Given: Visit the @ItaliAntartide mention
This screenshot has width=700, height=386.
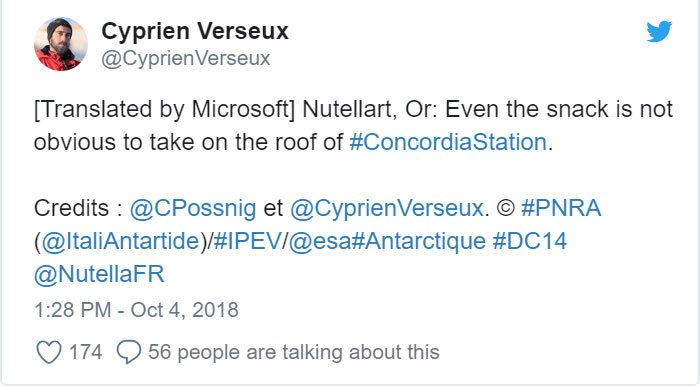Looking at the screenshot, I should coord(121,241).
